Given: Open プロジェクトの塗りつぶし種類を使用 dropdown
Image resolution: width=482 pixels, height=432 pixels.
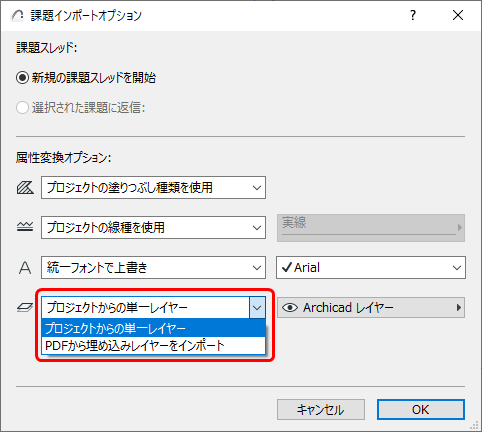Looking at the screenshot, I should point(153,188).
